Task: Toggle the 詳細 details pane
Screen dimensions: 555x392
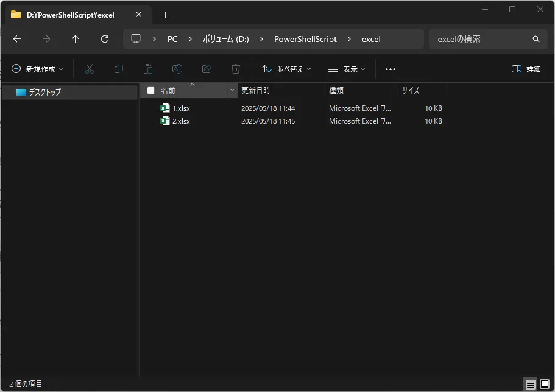Action: click(x=526, y=69)
